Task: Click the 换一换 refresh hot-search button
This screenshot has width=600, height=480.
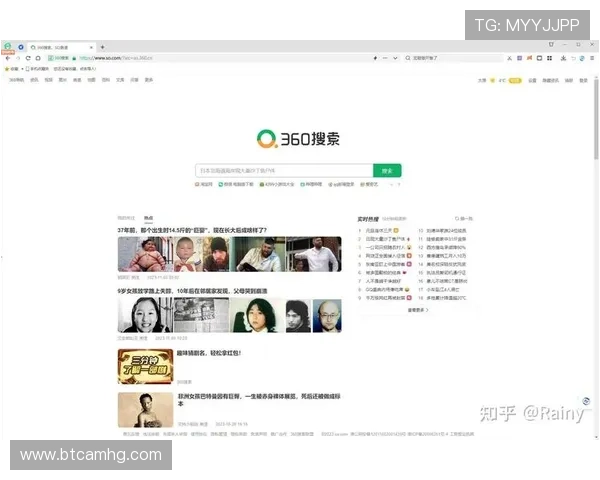Action: click(x=464, y=219)
